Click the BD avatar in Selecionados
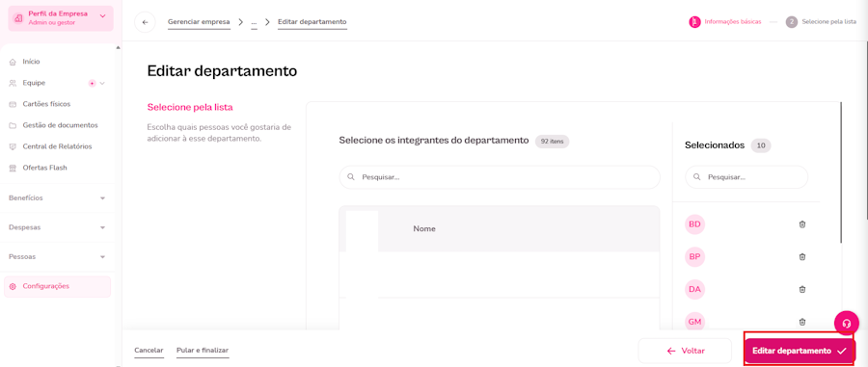868x367 pixels. click(x=695, y=224)
